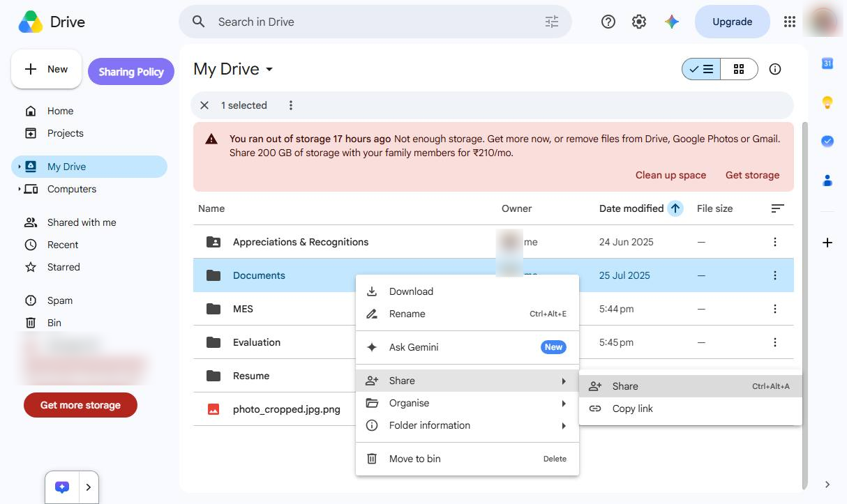Open more options for Documents row
847x504 pixels.
[775, 275]
